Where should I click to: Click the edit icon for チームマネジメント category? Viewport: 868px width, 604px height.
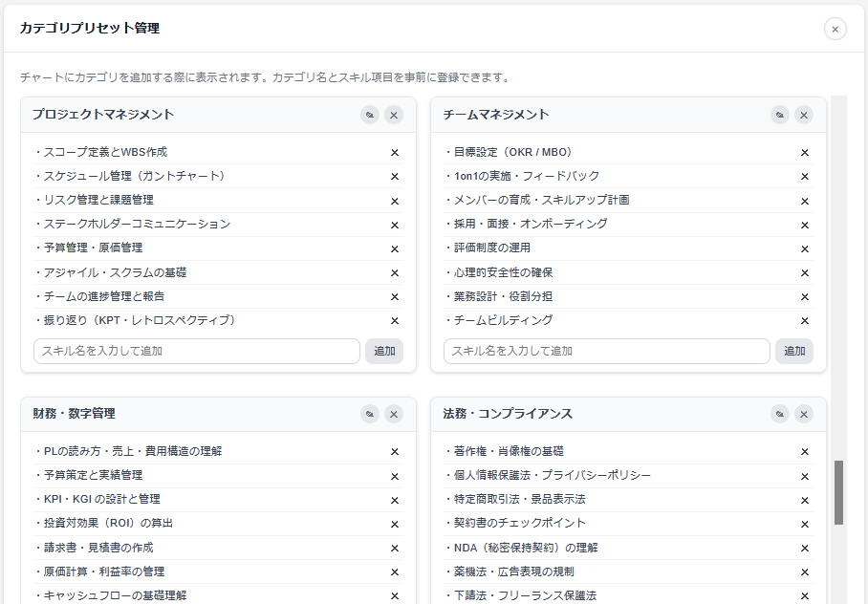780,115
